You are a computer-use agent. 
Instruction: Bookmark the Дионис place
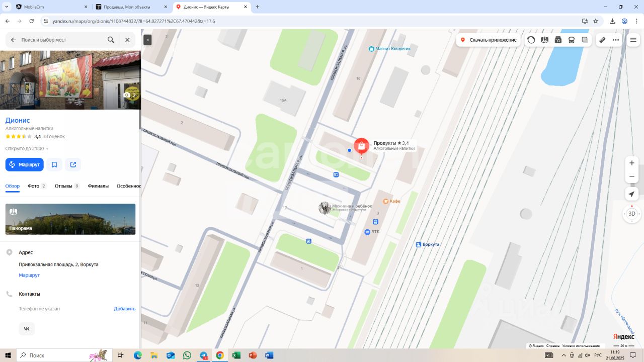[54, 164]
